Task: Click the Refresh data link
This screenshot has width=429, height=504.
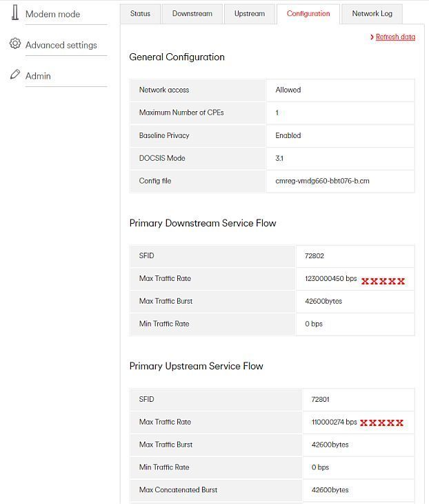Action: coord(395,37)
